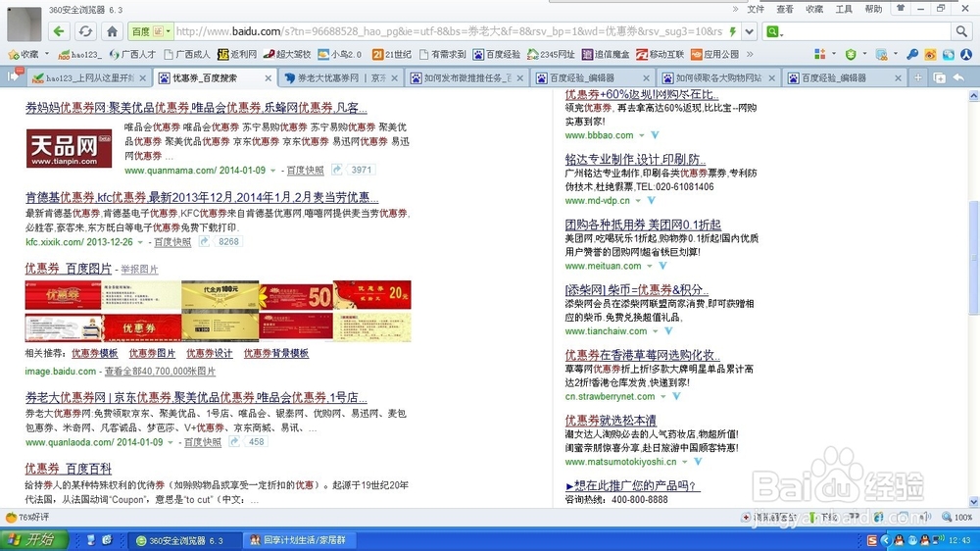Open the 想在此推广您的产品吗 link
980x551 pixels.
(x=632, y=486)
